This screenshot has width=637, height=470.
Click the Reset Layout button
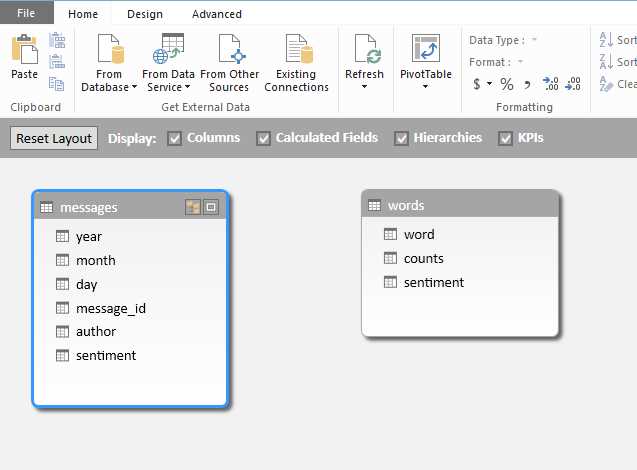[54, 139]
